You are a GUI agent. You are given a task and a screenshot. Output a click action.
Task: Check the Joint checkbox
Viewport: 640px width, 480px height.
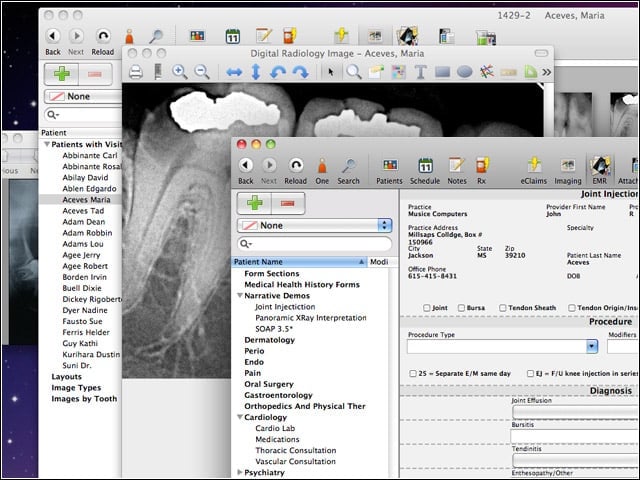tap(427, 308)
